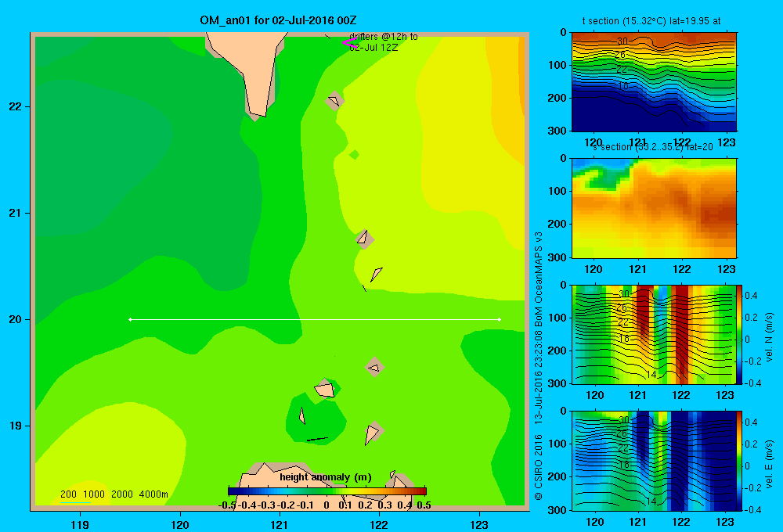Open the salinity section plot
Image resolution: width=783 pixels, height=532 pixels.
[x=654, y=208]
